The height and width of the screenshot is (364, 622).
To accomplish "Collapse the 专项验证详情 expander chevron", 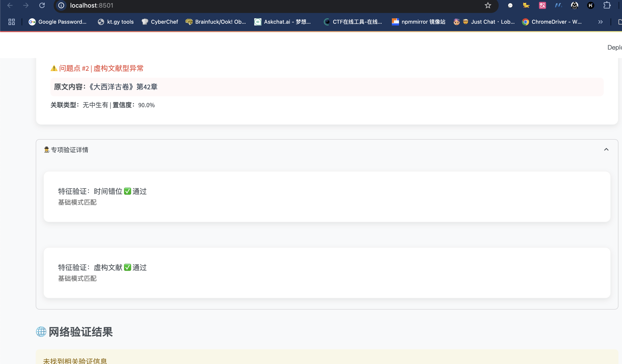I will pos(606,150).
